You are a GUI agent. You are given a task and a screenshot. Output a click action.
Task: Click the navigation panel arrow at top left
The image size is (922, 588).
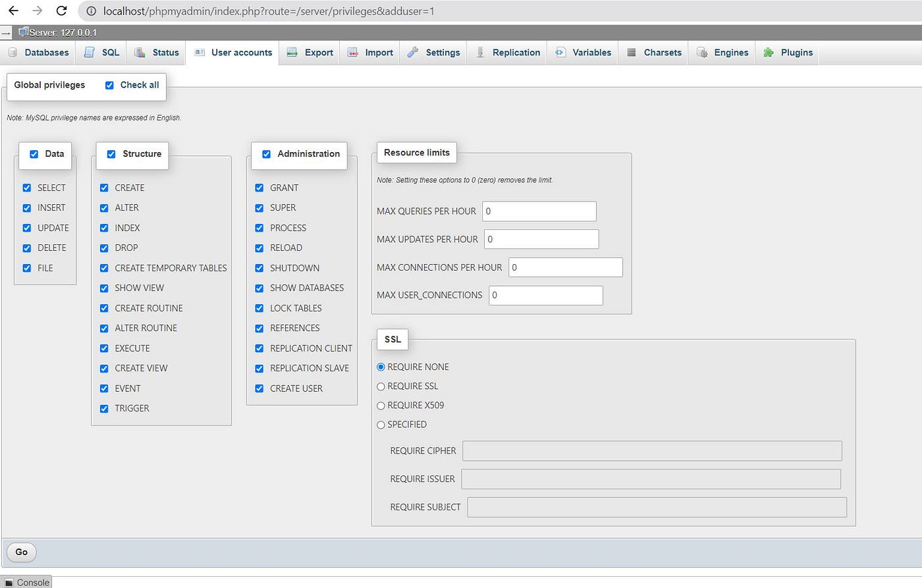(x=6, y=32)
